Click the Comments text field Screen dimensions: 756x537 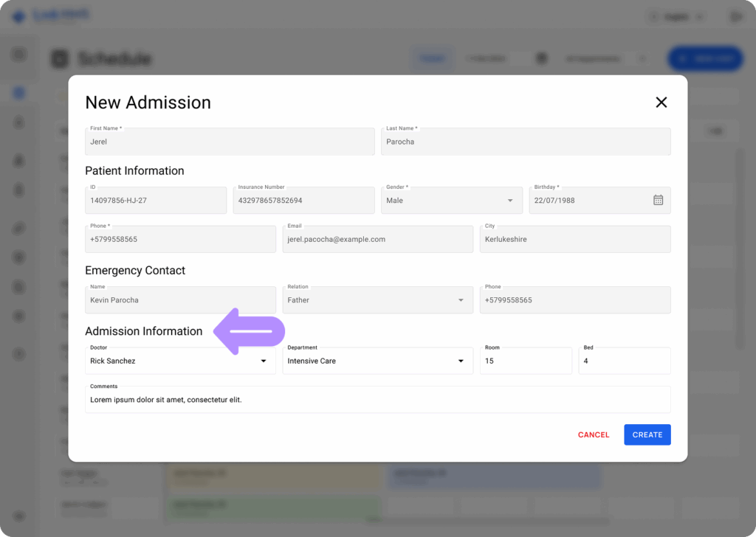point(377,400)
